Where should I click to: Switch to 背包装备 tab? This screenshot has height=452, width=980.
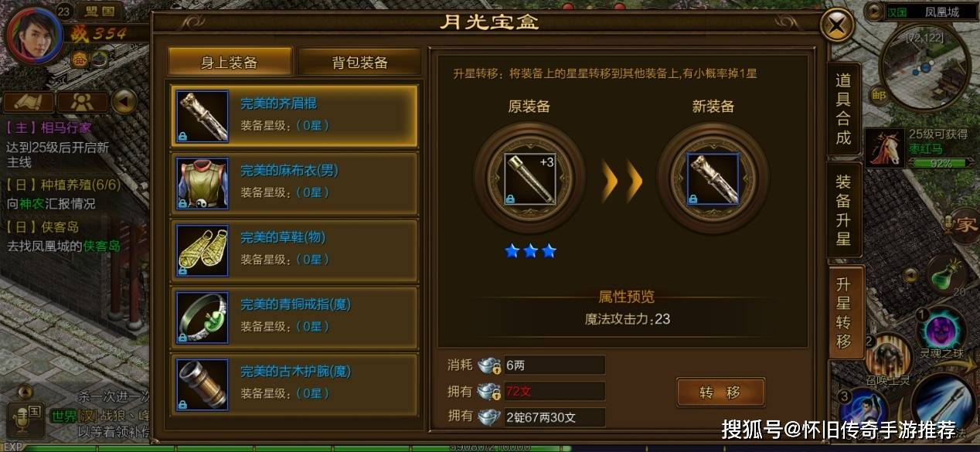[359, 63]
